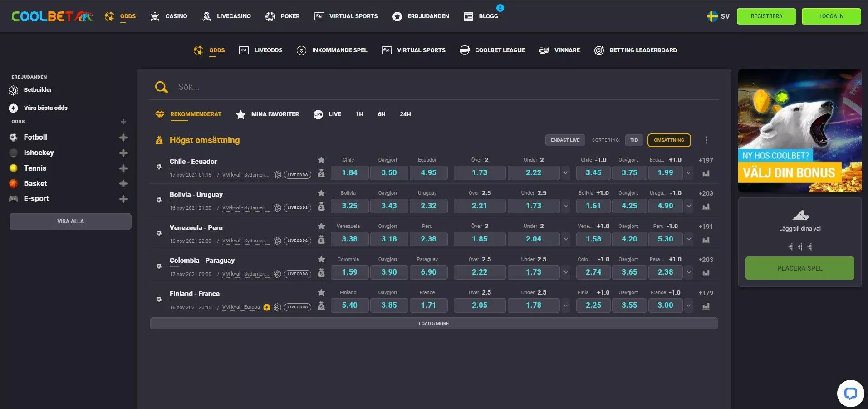868x409 pixels.
Task: Click the Registrera button
Action: [766, 16]
